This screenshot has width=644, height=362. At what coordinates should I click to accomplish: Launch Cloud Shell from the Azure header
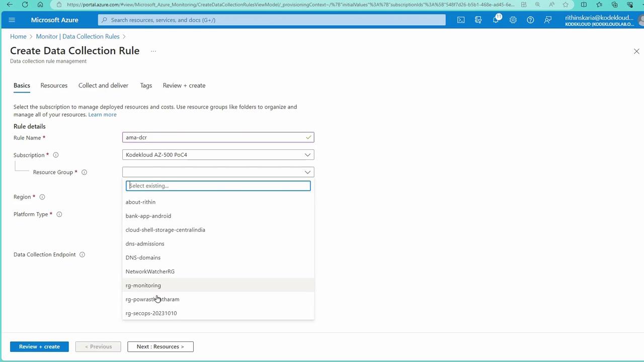pyautogui.click(x=461, y=20)
